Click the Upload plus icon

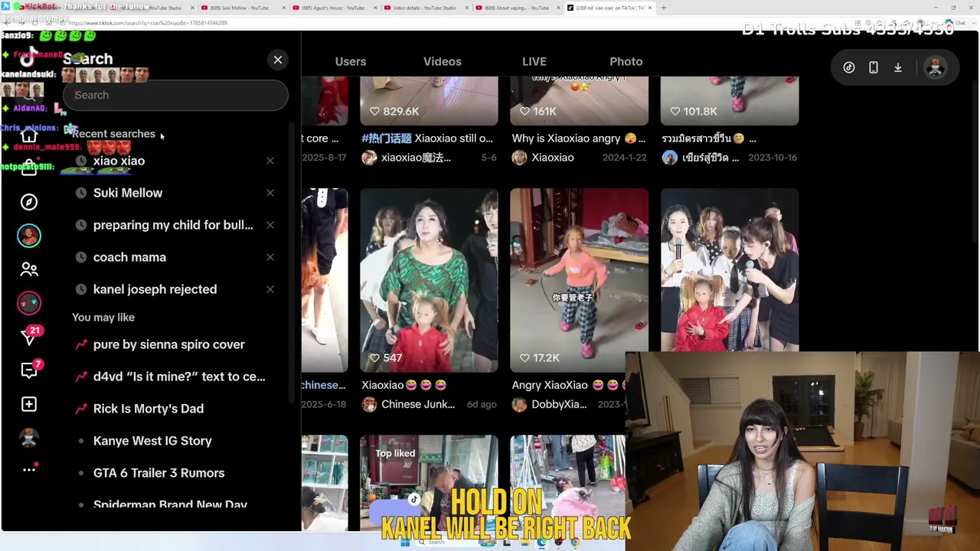pos(29,404)
